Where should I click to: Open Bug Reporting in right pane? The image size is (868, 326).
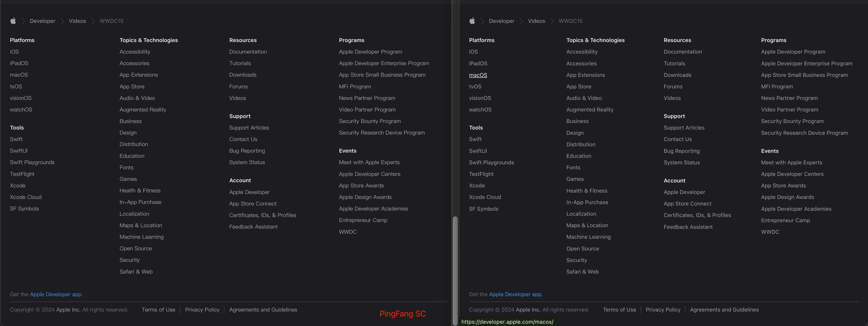[x=681, y=151]
